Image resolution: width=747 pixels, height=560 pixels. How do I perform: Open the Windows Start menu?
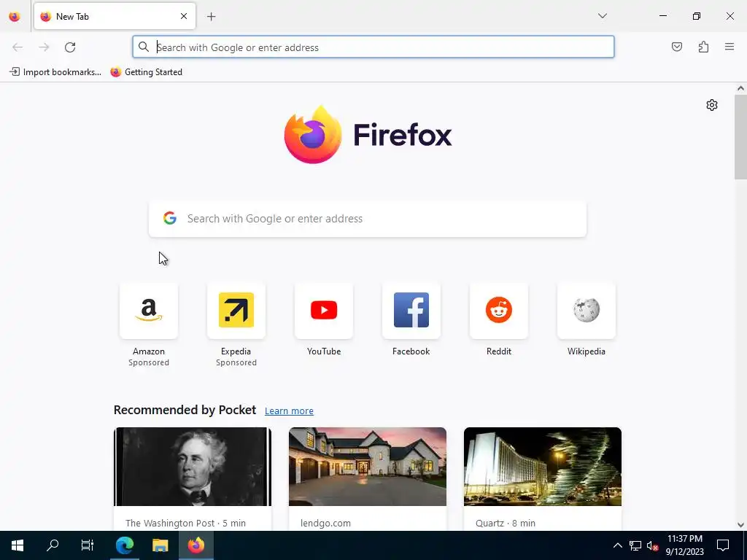18,545
